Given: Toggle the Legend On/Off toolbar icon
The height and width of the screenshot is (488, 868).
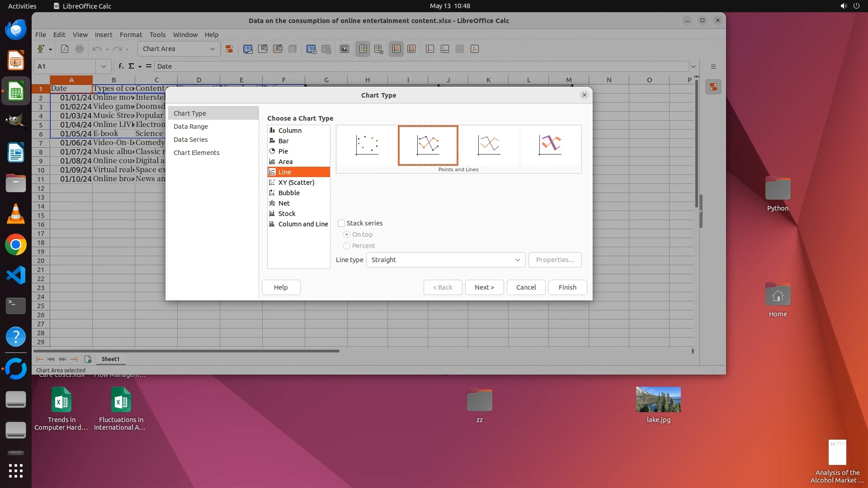Looking at the screenshot, I should coord(363,49).
